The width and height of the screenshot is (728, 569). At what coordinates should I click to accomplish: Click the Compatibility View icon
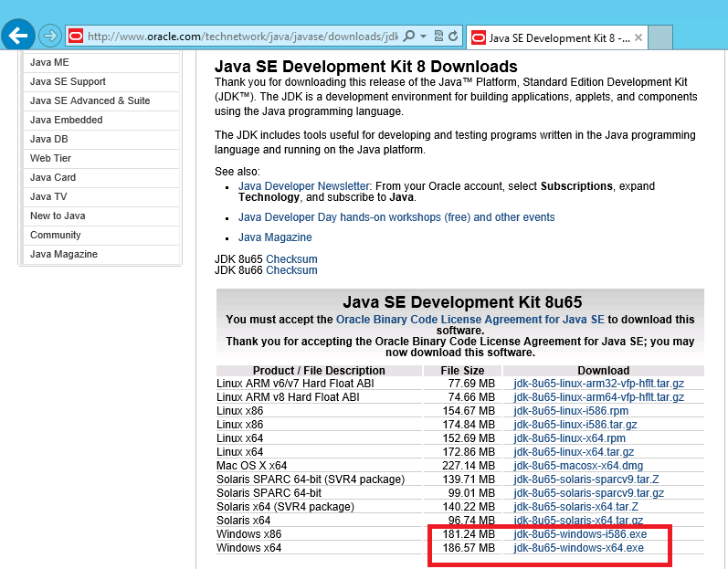[x=438, y=36]
